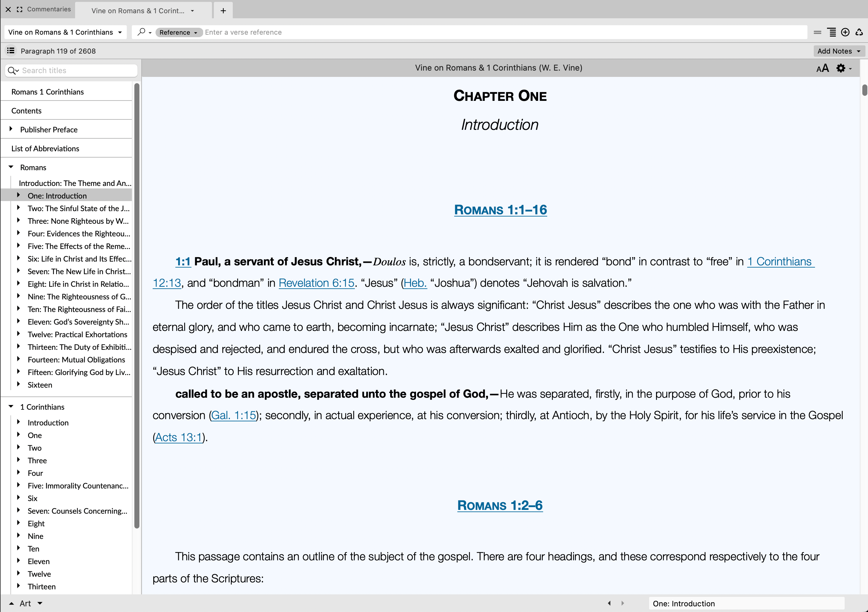Toggle the table of contents list icon
The image size is (868, 612).
coord(11,51)
